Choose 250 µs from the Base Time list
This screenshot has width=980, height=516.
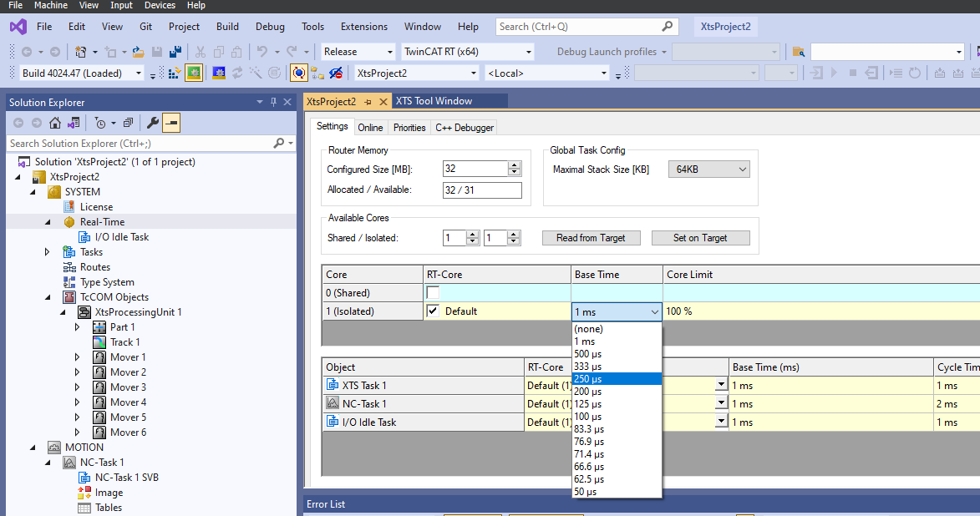617,378
